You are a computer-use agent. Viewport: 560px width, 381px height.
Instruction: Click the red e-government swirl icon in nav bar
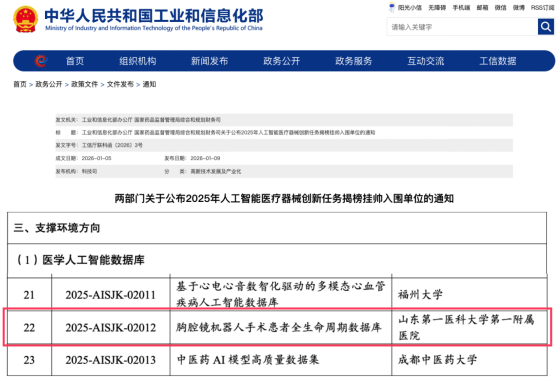coord(41,61)
